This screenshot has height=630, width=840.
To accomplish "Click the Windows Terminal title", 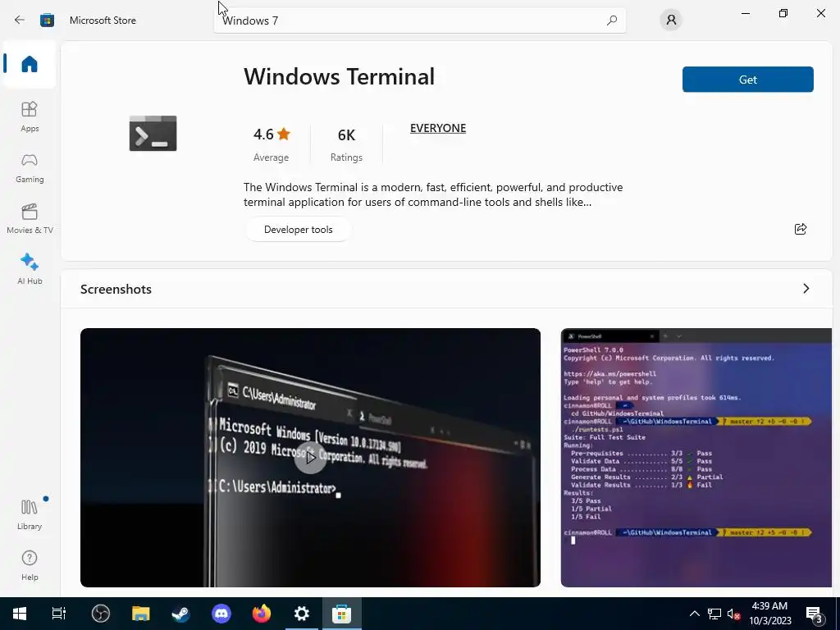I will tap(339, 76).
